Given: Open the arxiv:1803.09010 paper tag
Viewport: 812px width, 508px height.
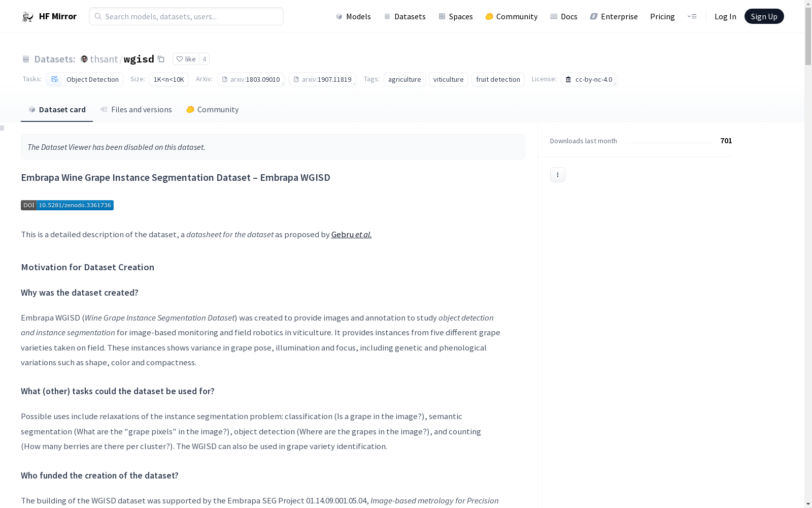Looking at the screenshot, I should click(251, 79).
